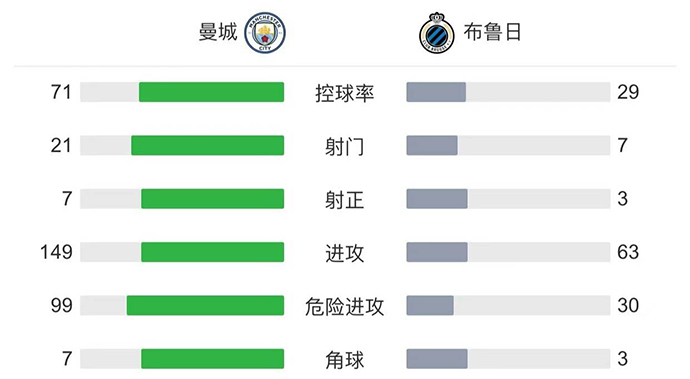Image resolution: width=690 pixels, height=379 pixels.
Task: Click the Club Brugge crest logo
Action: [437, 33]
